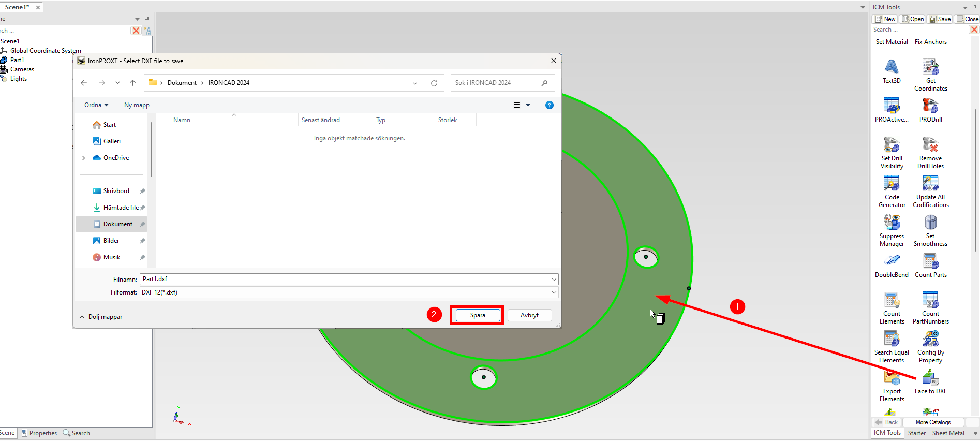The width and height of the screenshot is (980, 441).
Task: Open the dialog help question mark icon
Action: [550, 105]
